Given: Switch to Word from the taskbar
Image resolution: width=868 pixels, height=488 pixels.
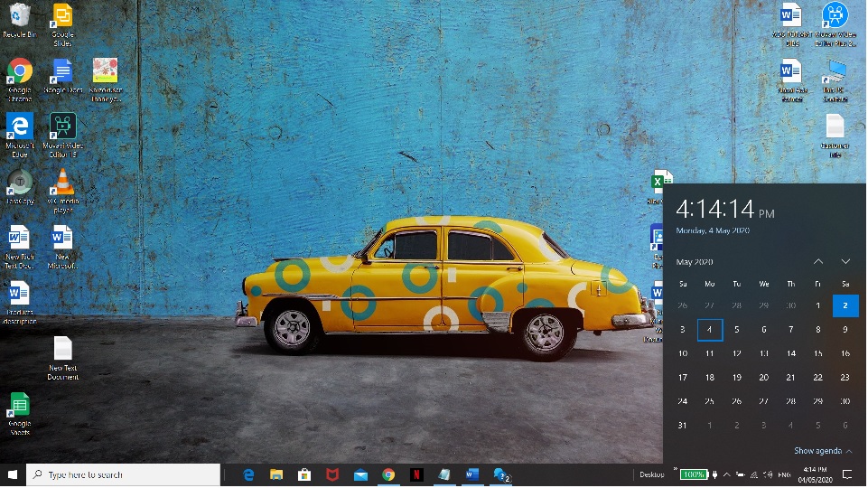Looking at the screenshot, I should tap(472, 475).
